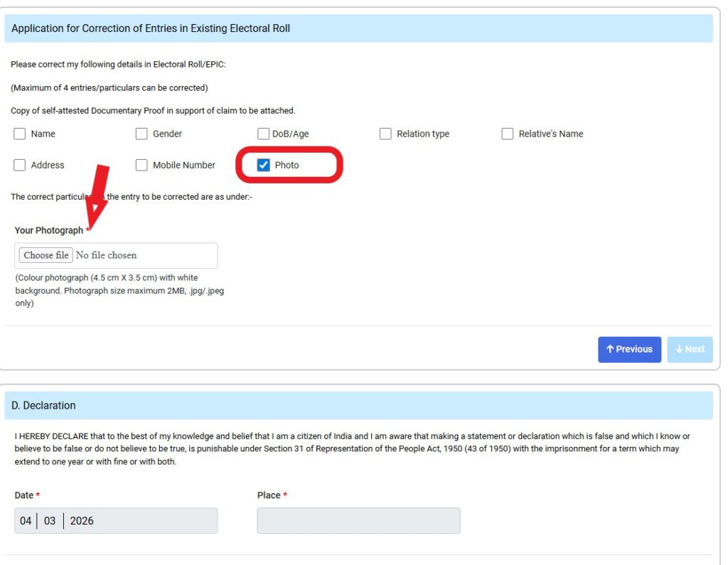Screen dimensions: 728x565
Task: Click the down arrow icon on Next
Action: pos(678,349)
